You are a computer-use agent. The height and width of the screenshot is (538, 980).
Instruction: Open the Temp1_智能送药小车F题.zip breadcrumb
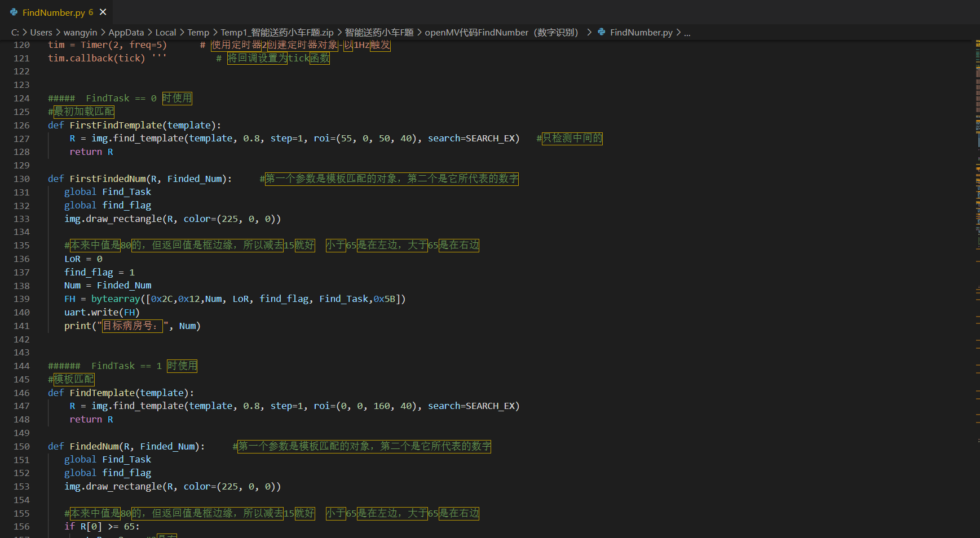(x=277, y=32)
